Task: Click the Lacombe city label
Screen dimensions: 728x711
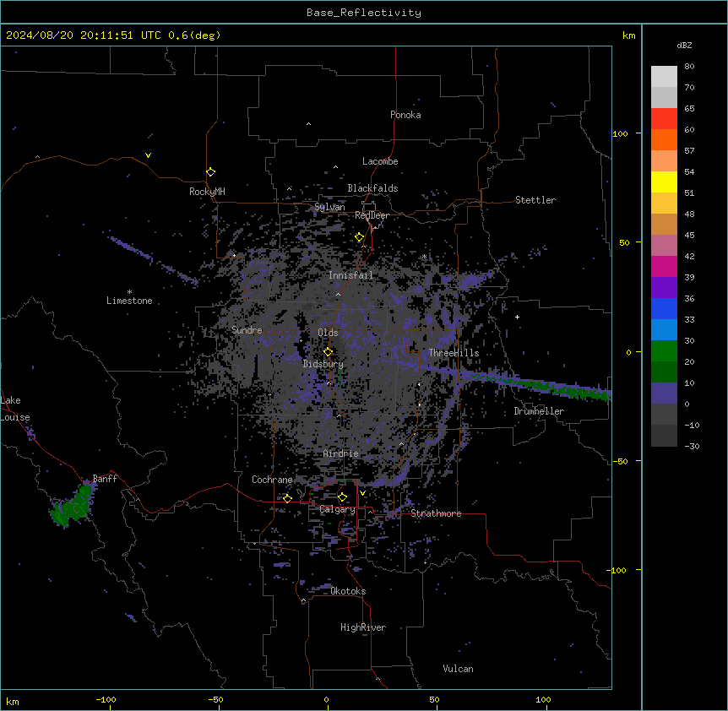Action: pyautogui.click(x=380, y=161)
